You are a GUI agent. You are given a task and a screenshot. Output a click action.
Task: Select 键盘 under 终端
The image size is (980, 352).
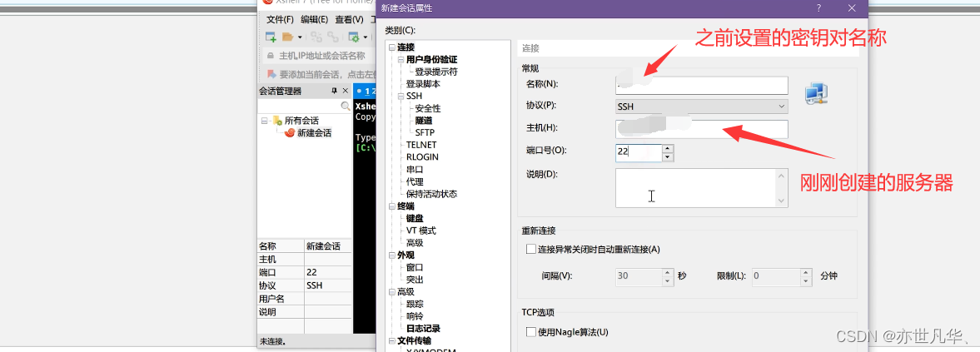point(415,218)
